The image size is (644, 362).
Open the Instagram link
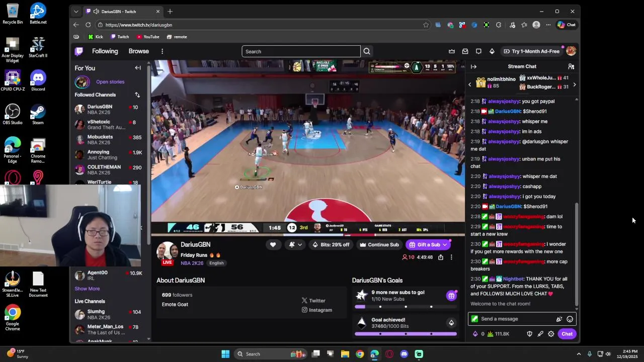(316, 310)
